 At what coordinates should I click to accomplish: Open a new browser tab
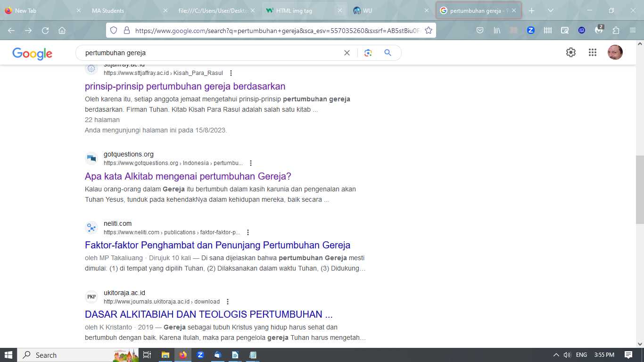coord(531,10)
